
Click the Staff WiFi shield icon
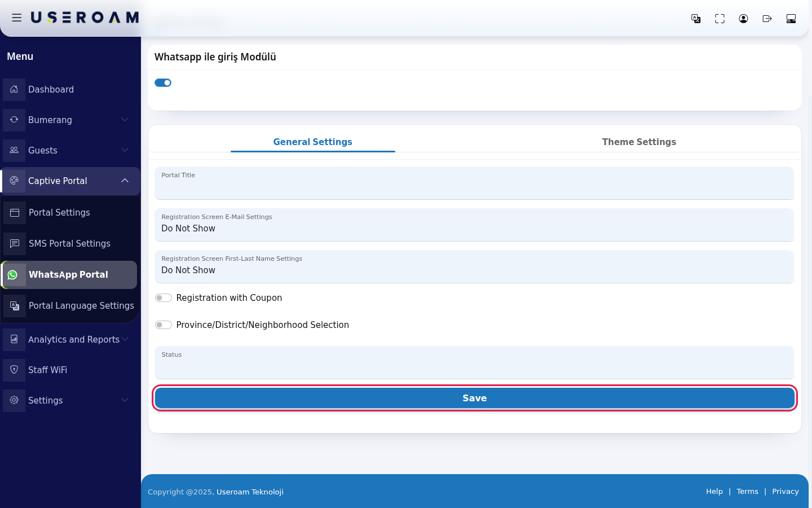click(x=14, y=370)
